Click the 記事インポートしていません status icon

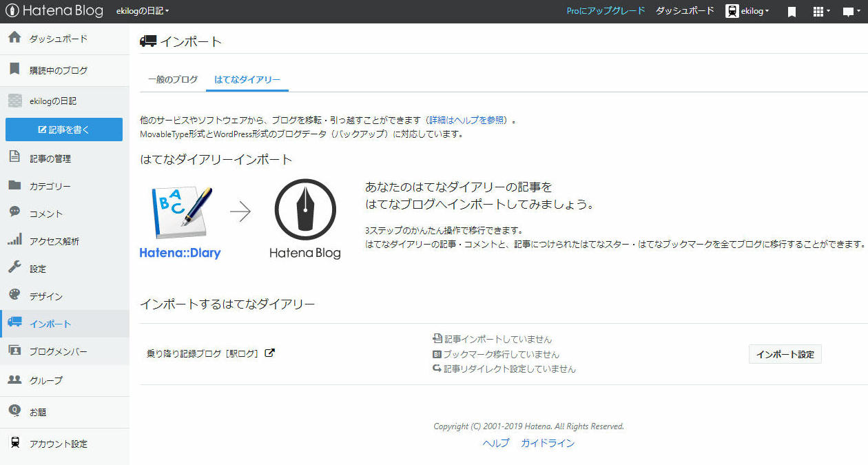(437, 339)
